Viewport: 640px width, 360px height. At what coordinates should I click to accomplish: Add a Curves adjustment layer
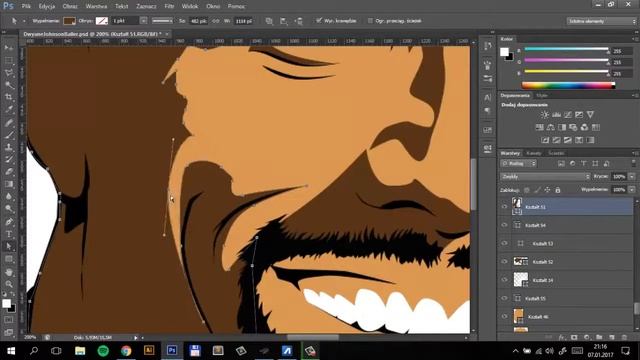tap(567, 115)
